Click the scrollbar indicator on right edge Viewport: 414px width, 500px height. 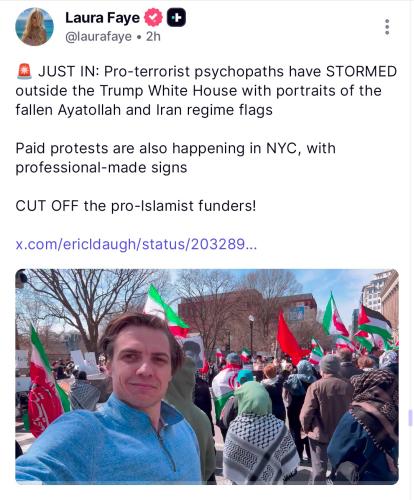point(410,418)
